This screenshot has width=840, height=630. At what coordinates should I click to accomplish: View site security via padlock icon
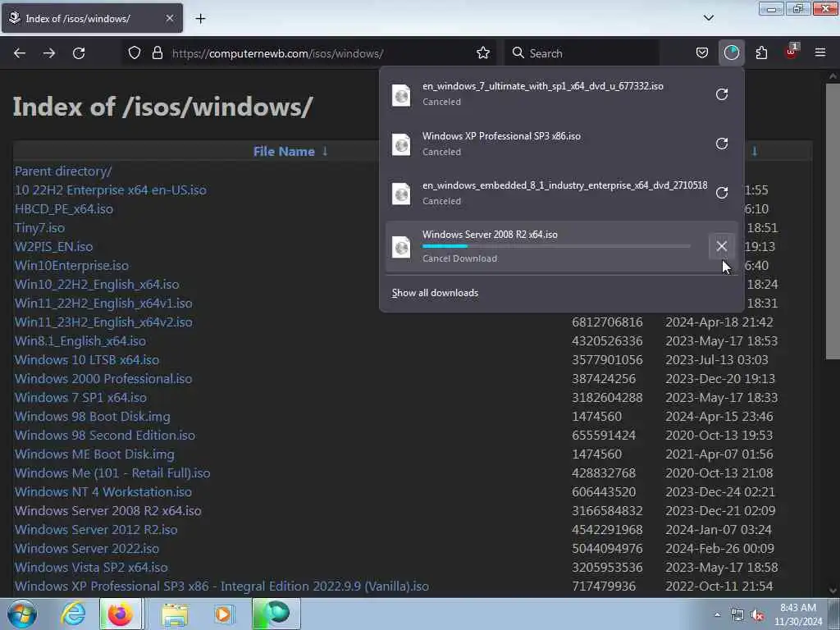pyautogui.click(x=157, y=53)
